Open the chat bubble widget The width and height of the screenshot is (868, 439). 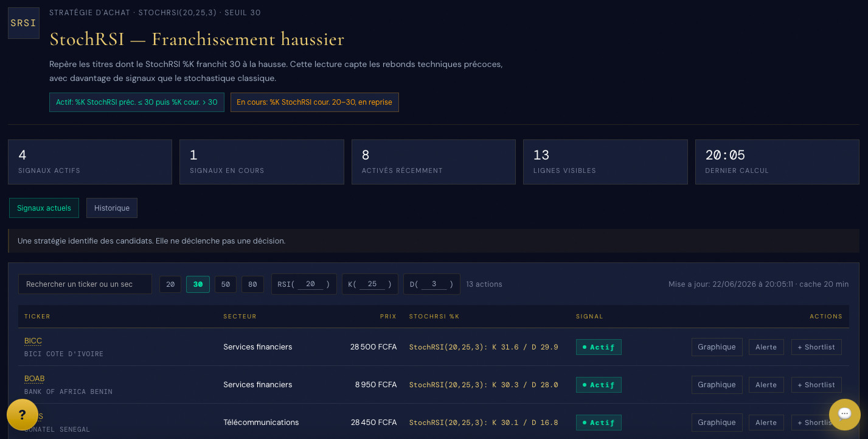coord(844,415)
